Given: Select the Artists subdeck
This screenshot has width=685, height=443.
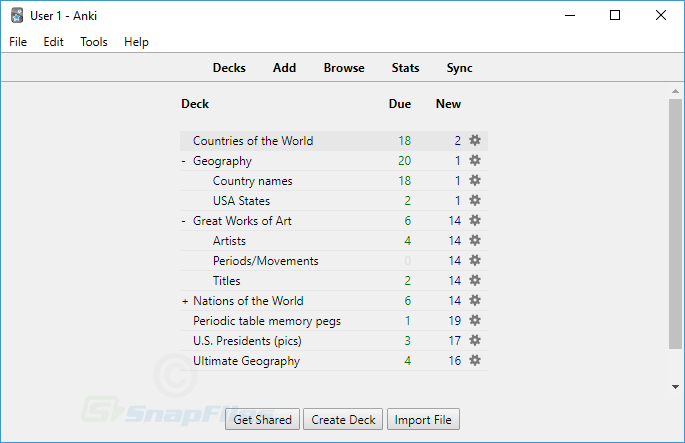Looking at the screenshot, I should click(x=229, y=241).
